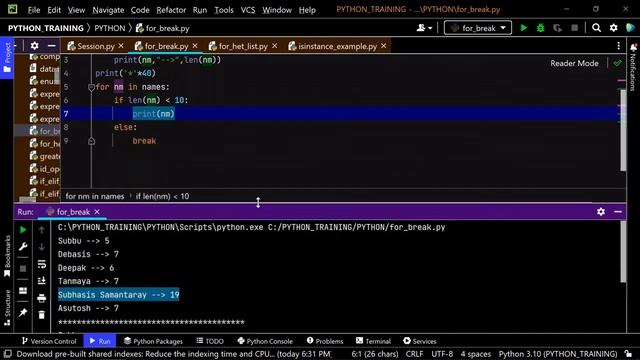Hide the Run panel with minus icon
Viewport: 640px width, 360px height.
(x=618, y=211)
